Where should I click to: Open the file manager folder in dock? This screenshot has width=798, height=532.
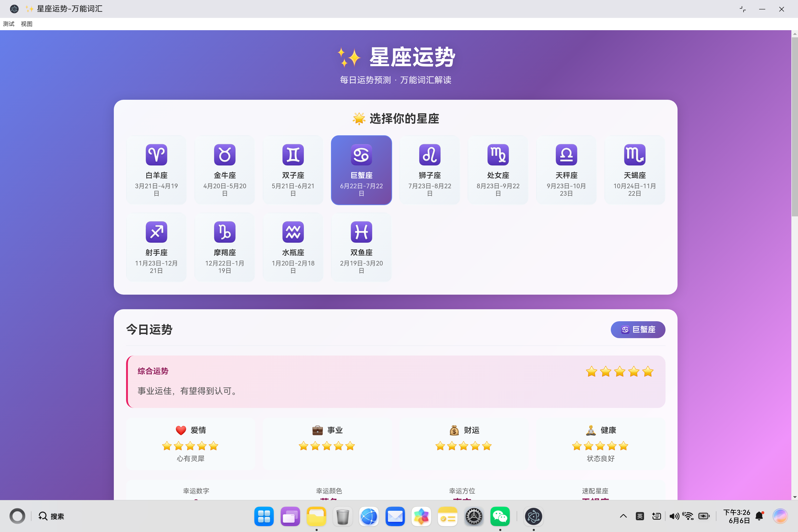pyautogui.click(x=316, y=516)
